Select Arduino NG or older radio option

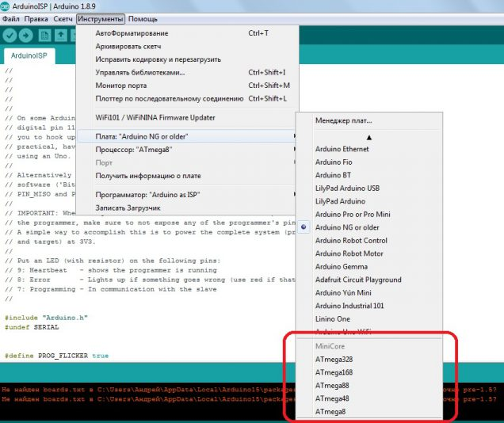(369, 227)
